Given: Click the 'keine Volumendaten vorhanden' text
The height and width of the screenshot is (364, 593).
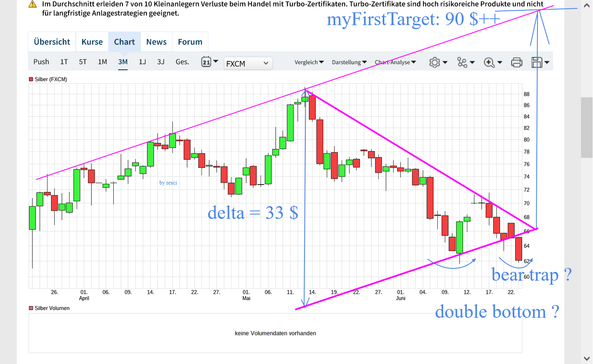Looking at the screenshot, I should [275, 333].
